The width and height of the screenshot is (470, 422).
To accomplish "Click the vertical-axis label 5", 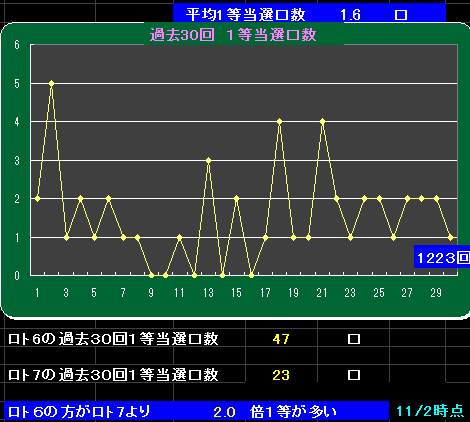I will coord(17,83).
